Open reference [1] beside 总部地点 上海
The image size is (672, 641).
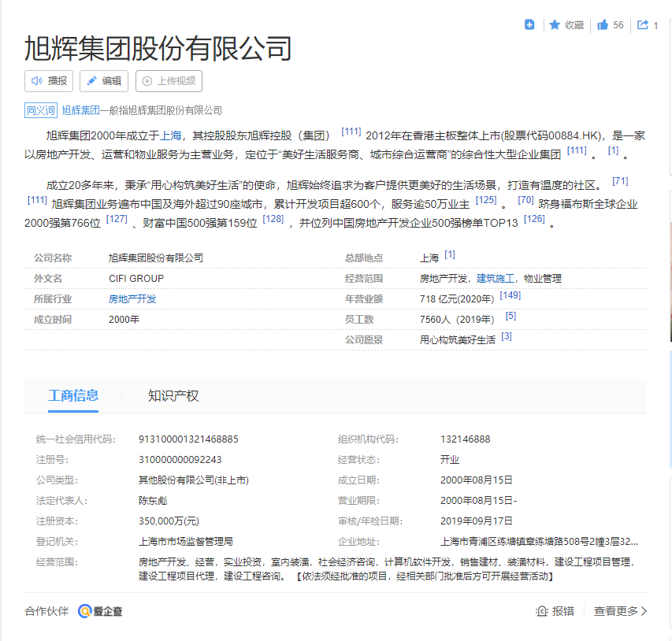(x=450, y=254)
